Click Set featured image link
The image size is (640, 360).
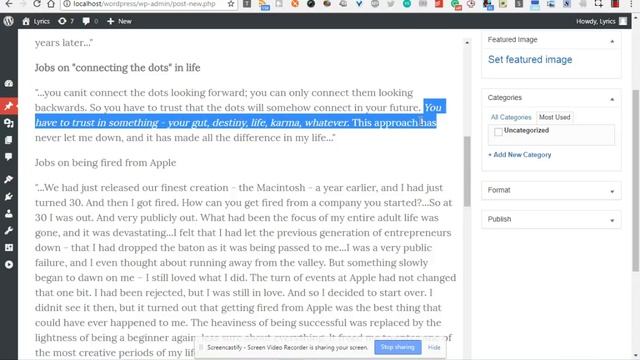(x=530, y=60)
